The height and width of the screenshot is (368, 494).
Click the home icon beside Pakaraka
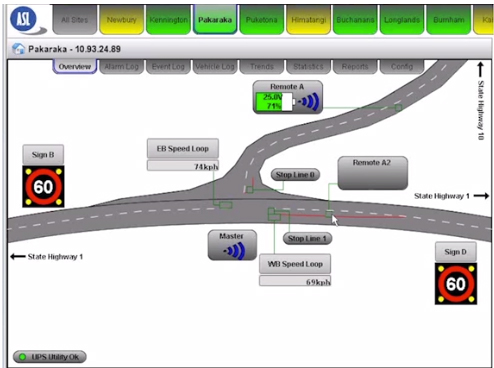tap(18, 49)
